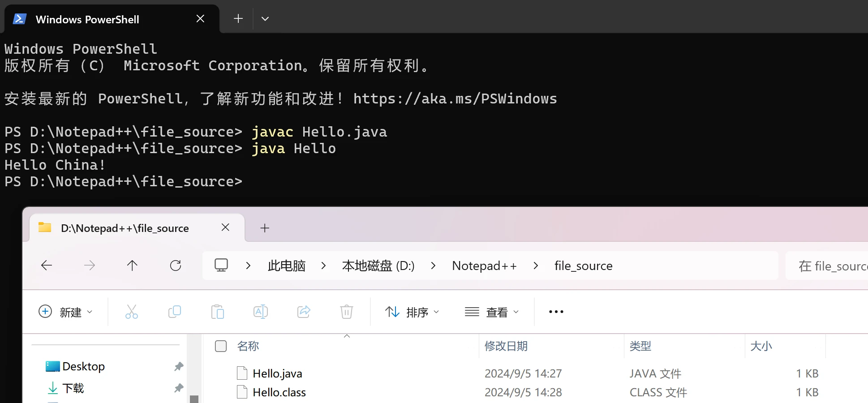
Task: Click Hello.class modified date 2024/9/5 14:28
Action: pos(523,392)
